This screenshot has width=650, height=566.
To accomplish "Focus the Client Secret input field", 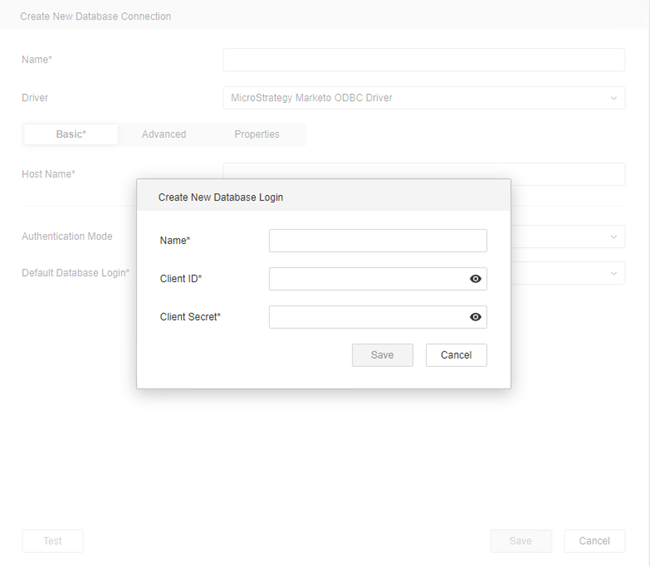I will point(366,317).
